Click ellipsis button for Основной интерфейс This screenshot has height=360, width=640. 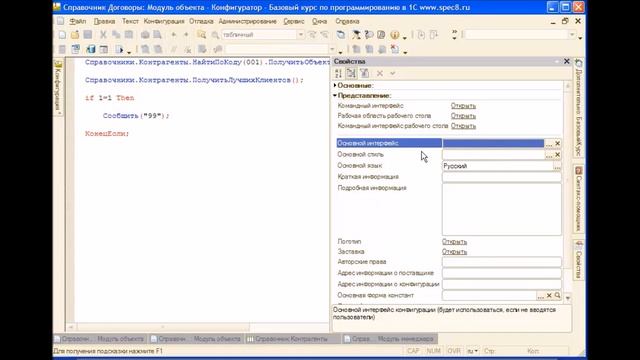[x=549, y=144]
